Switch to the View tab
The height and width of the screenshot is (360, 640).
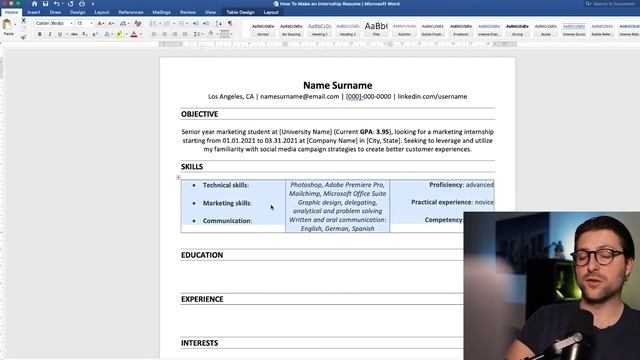coord(210,12)
